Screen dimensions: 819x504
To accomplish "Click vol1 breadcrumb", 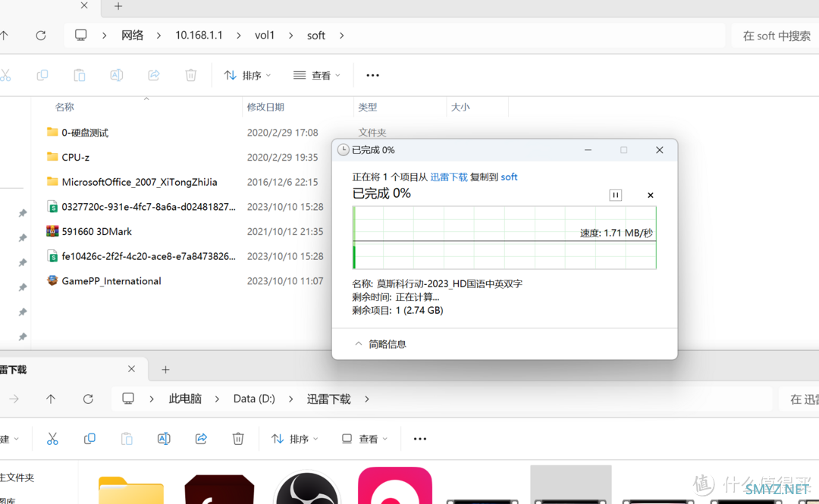I will [265, 35].
